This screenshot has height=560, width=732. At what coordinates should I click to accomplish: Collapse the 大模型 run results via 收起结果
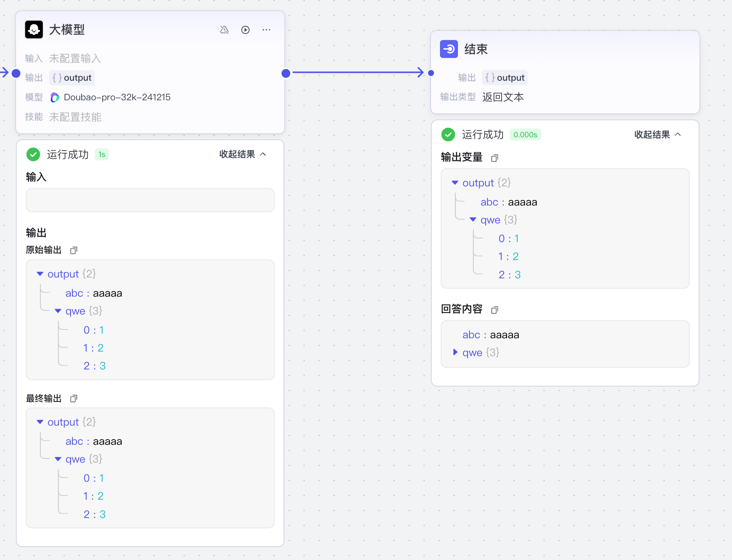242,154
